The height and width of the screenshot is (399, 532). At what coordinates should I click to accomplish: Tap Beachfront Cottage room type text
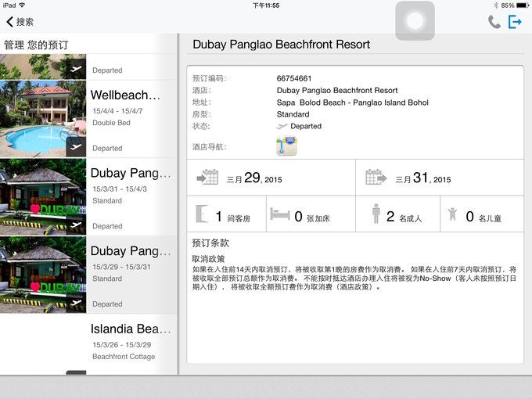(124, 357)
